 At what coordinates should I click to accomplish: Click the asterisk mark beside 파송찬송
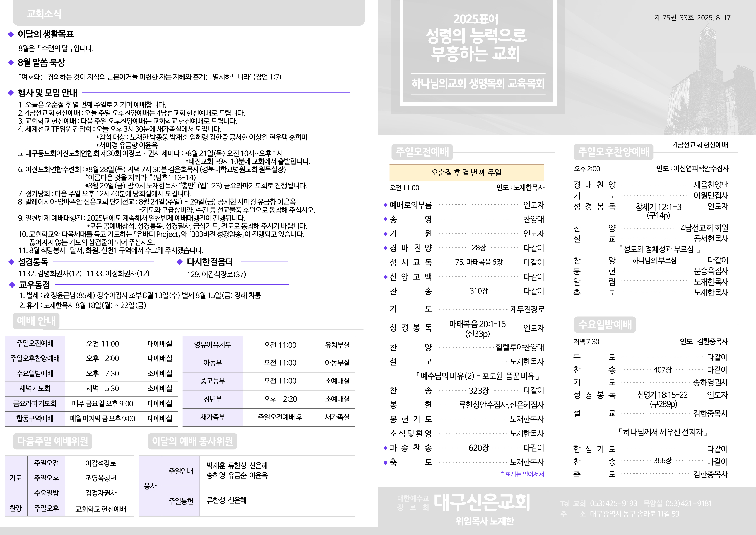(385, 448)
